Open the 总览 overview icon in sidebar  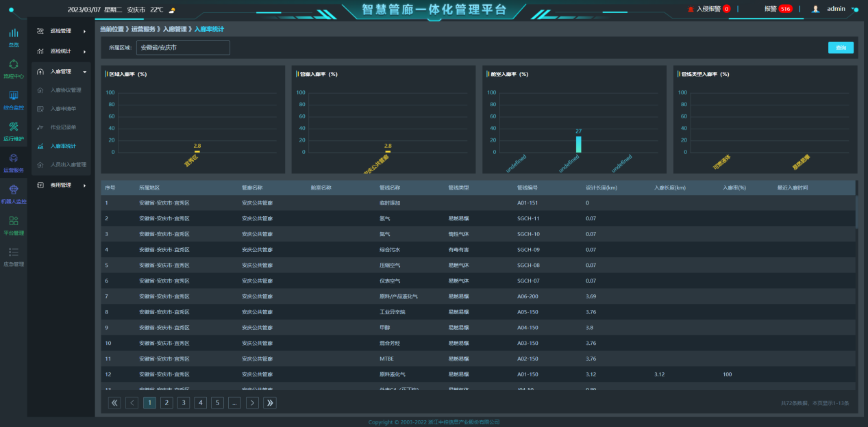tap(13, 33)
